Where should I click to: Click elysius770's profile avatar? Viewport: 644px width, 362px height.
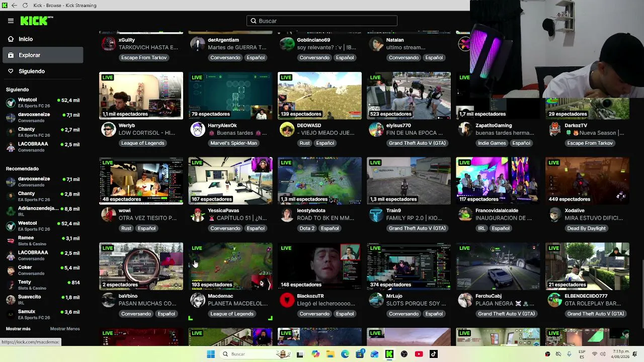coord(376,130)
